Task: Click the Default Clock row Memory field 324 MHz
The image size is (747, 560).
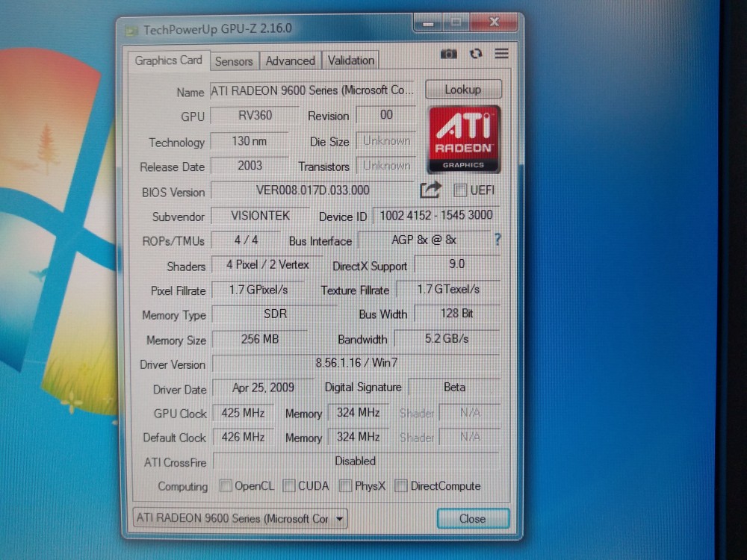Action: tap(358, 437)
